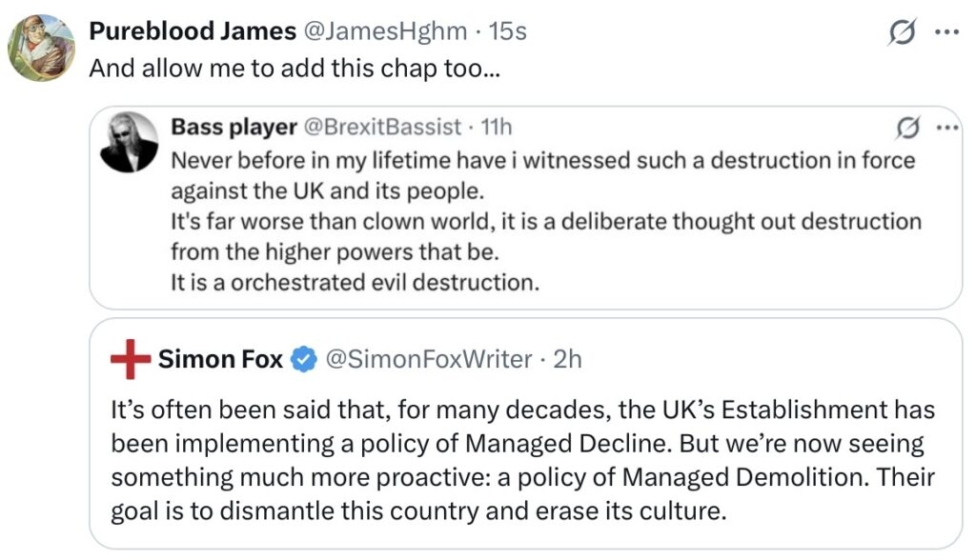
Task: Click the blue verified badge beside Simon Fox
Action: (304, 359)
